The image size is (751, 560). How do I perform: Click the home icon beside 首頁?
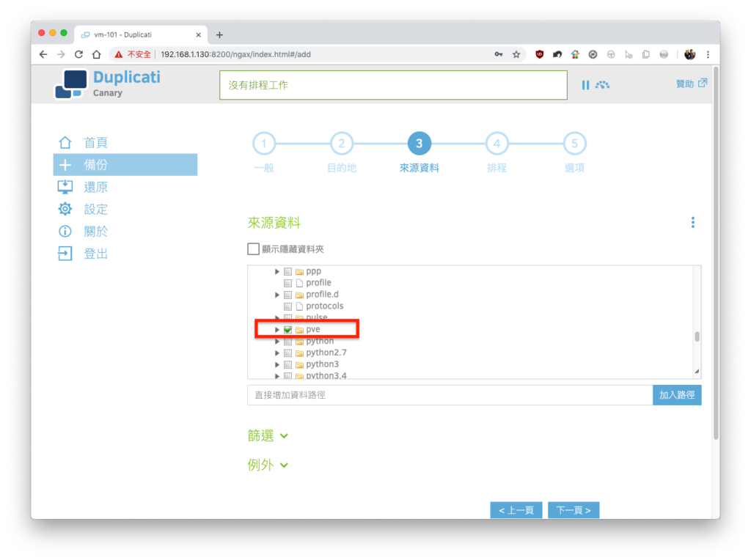pyautogui.click(x=65, y=143)
